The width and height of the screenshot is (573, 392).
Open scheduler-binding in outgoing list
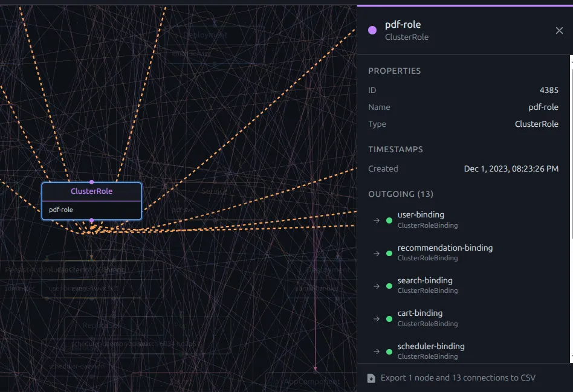[x=431, y=347]
